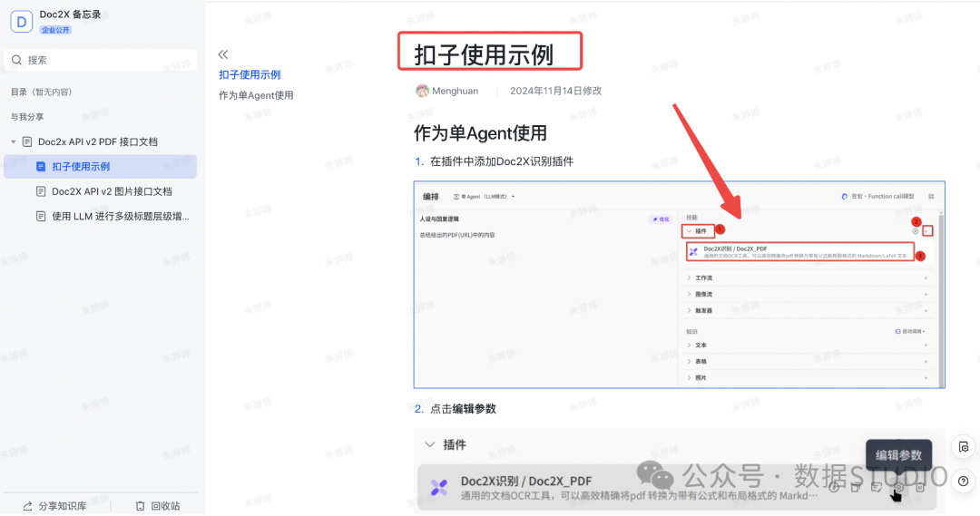Select 扣子使用示例 in the sidebar tree

tap(100, 167)
